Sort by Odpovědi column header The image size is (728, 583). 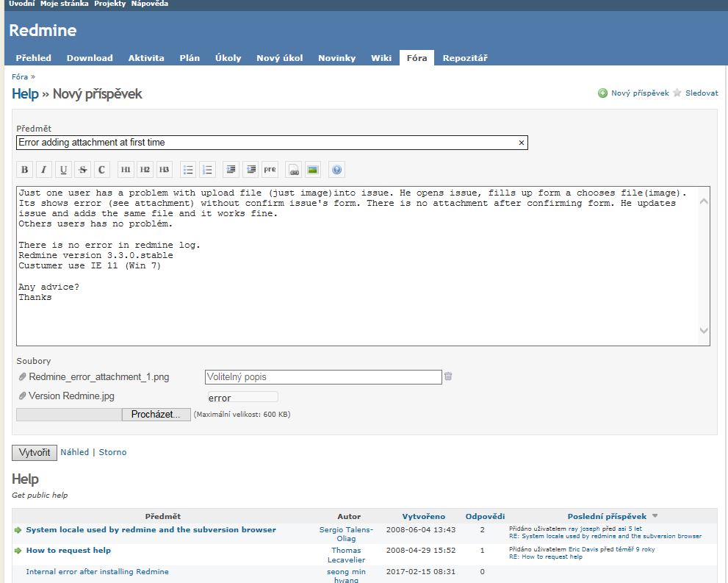click(485, 516)
